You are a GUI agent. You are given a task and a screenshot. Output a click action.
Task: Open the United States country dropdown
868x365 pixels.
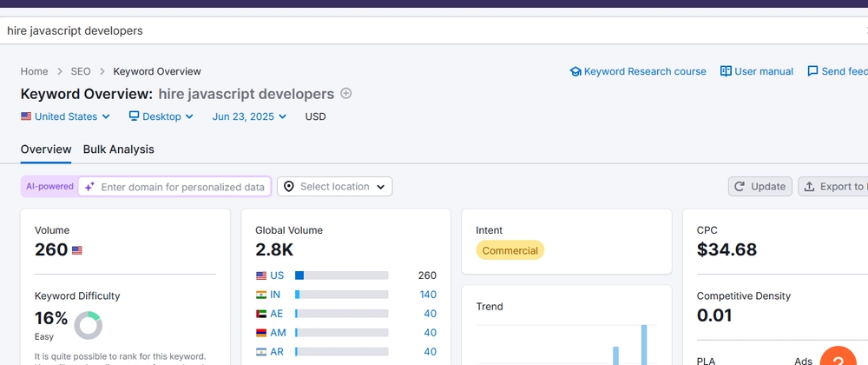tap(66, 116)
